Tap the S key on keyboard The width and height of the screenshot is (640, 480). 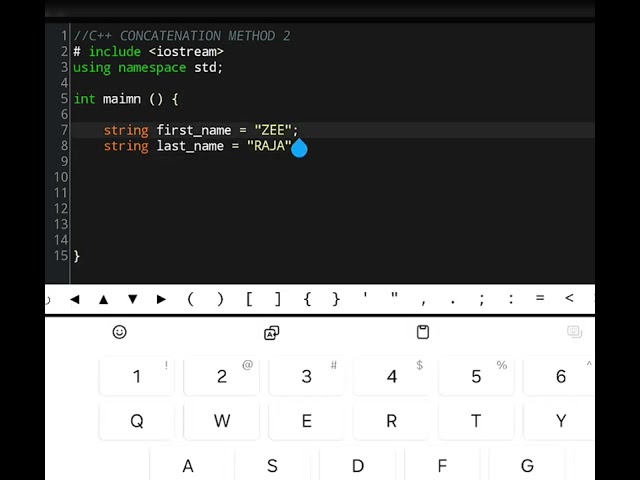coord(272,464)
